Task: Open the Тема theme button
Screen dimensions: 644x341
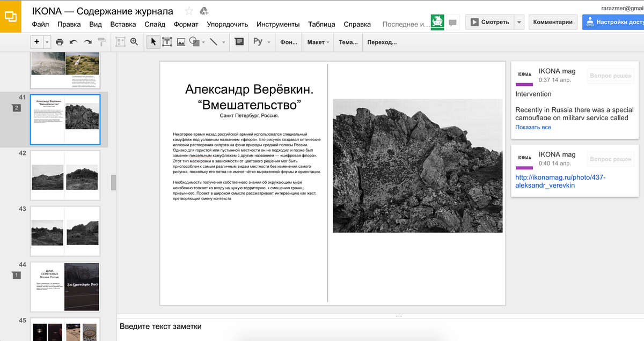Action: point(348,42)
